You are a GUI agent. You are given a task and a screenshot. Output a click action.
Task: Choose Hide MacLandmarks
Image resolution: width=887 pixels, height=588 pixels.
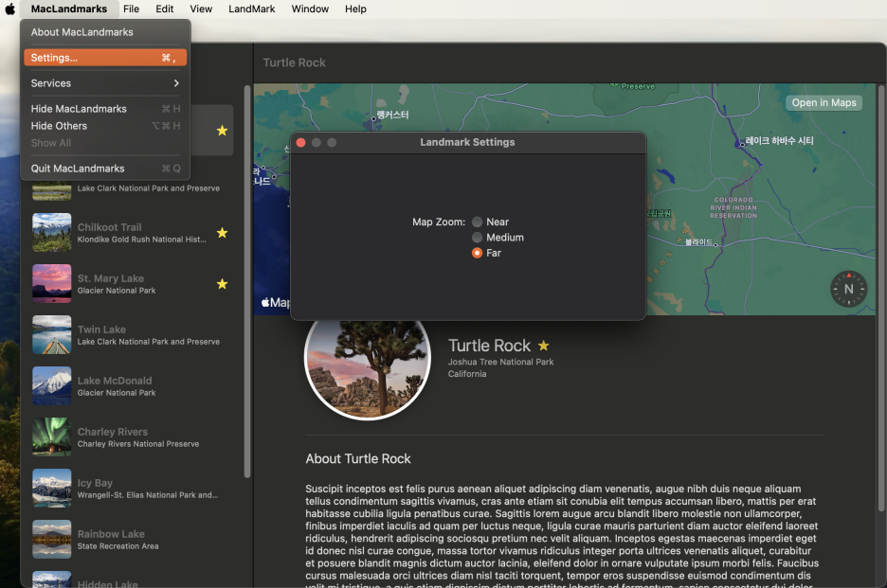click(x=105, y=109)
